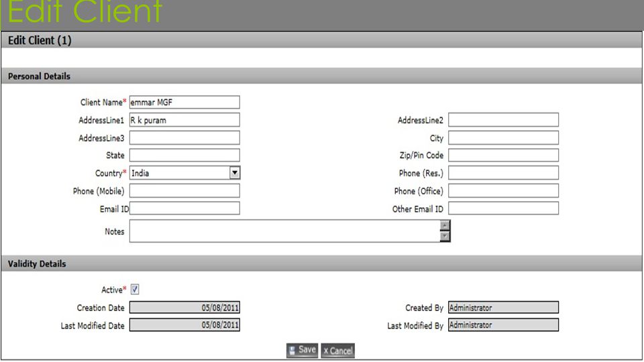Click the Save button
This screenshot has height=362, width=644.
tap(303, 350)
